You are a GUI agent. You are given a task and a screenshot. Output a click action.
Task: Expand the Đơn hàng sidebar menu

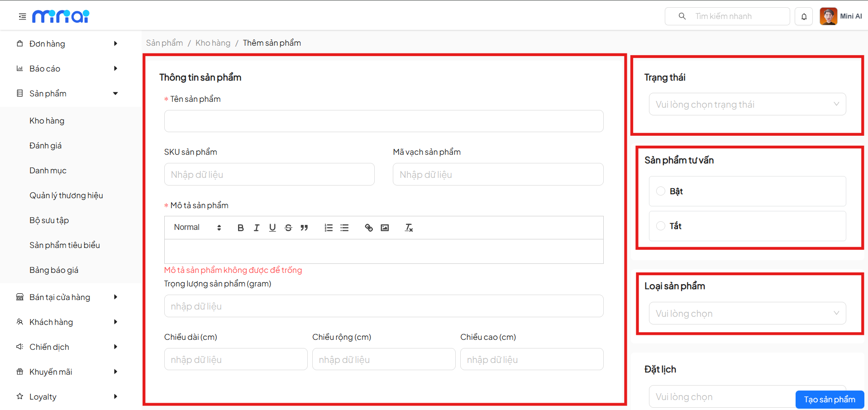coord(67,44)
